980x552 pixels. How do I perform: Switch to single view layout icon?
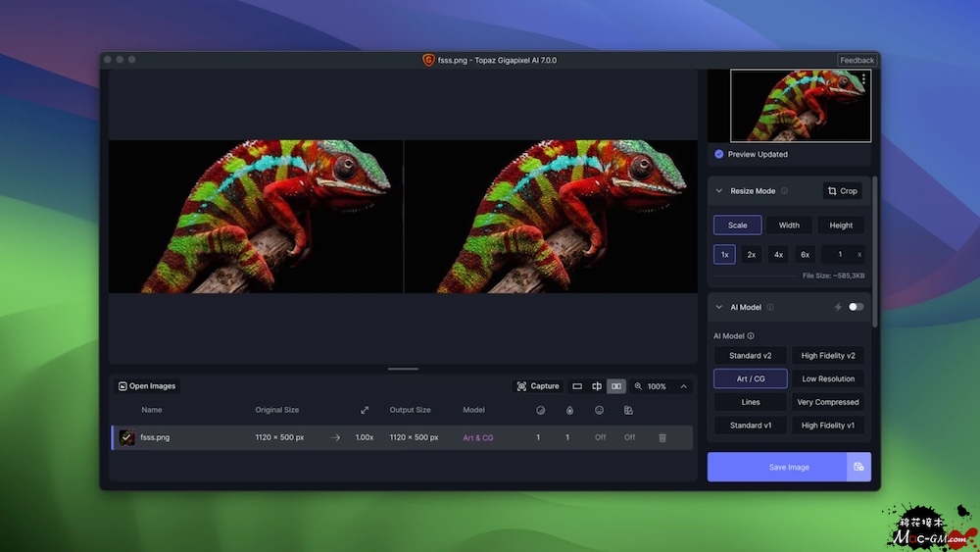(x=577, y=386)
